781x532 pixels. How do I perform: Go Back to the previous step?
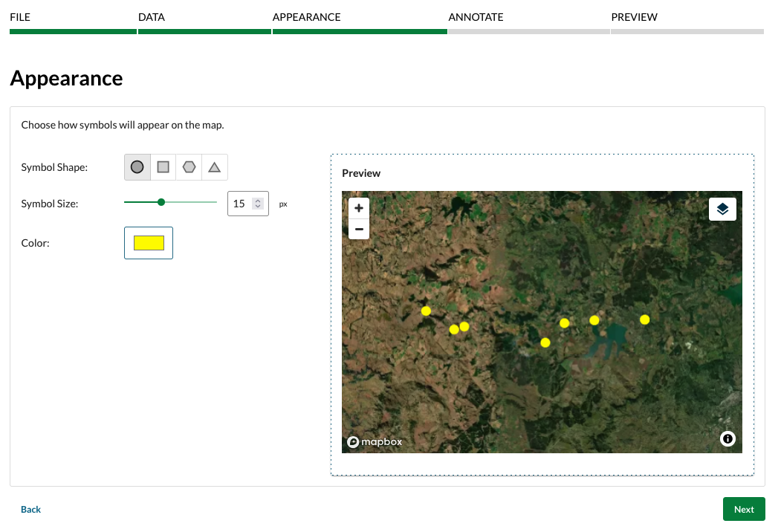31,510
